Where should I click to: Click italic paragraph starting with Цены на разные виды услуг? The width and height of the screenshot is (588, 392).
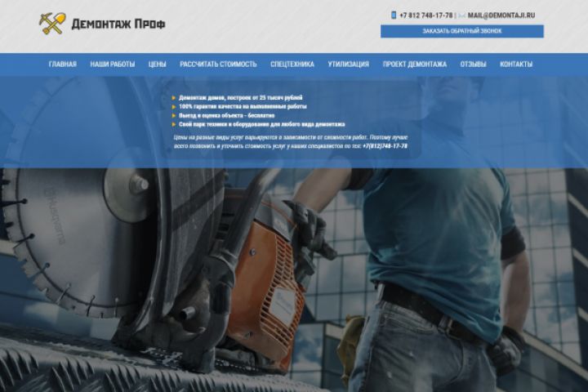point(291,142)
